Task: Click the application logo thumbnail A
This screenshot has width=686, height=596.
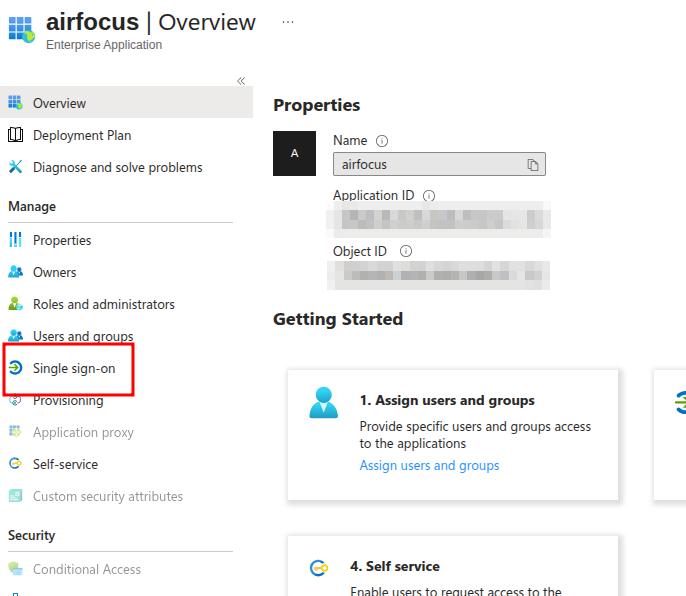Action: coord(294,154)
